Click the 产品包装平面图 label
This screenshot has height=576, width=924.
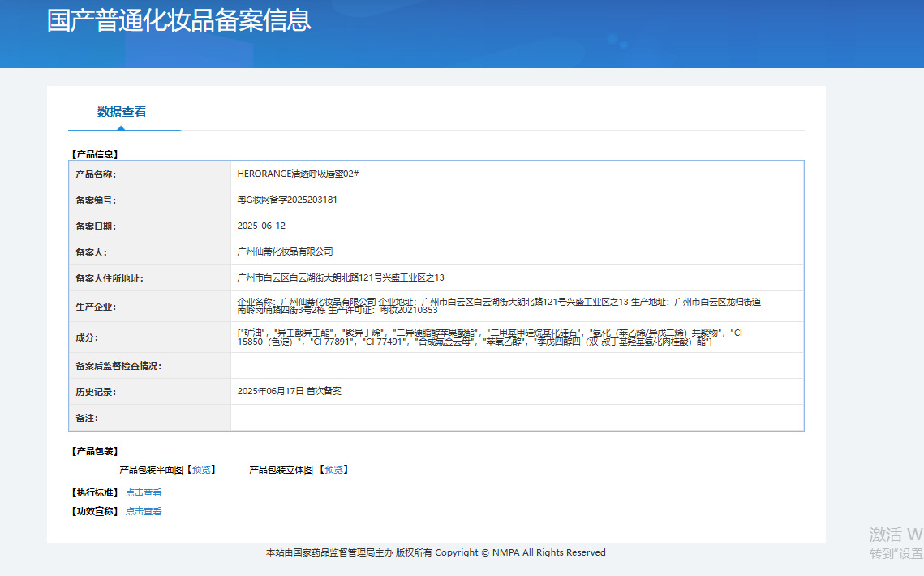tap(152, 470)
